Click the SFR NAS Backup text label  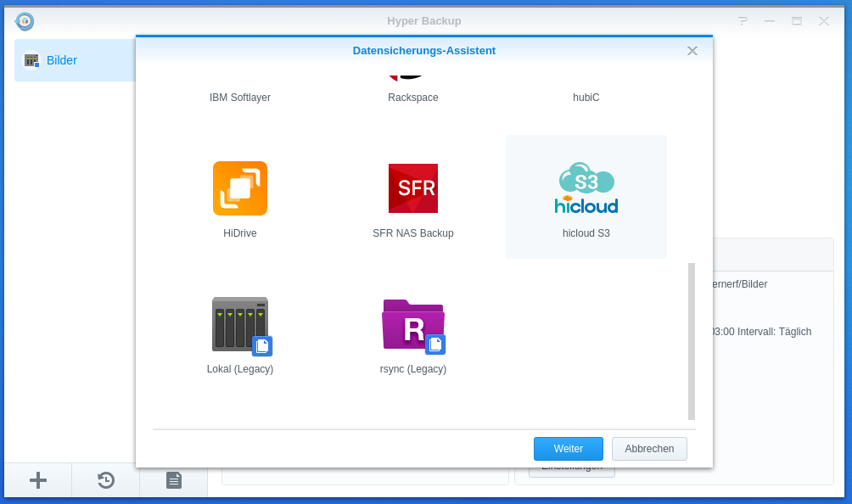click(x=413, y=233)
